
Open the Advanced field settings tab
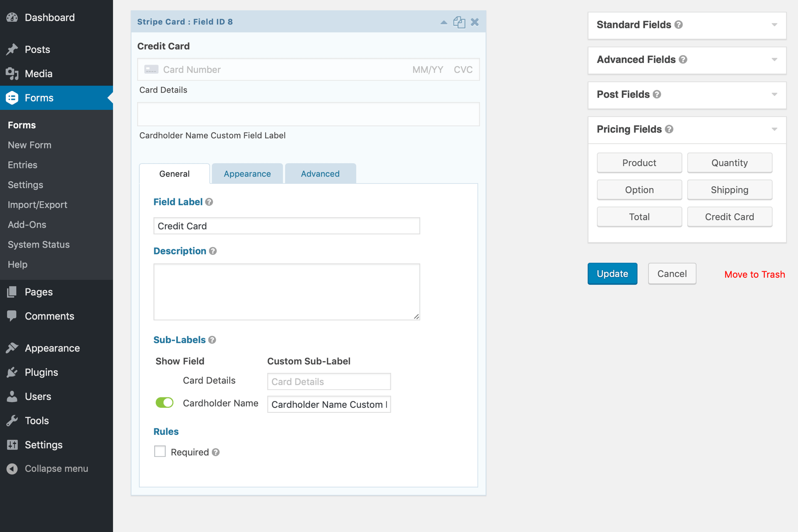click(320, 174)
